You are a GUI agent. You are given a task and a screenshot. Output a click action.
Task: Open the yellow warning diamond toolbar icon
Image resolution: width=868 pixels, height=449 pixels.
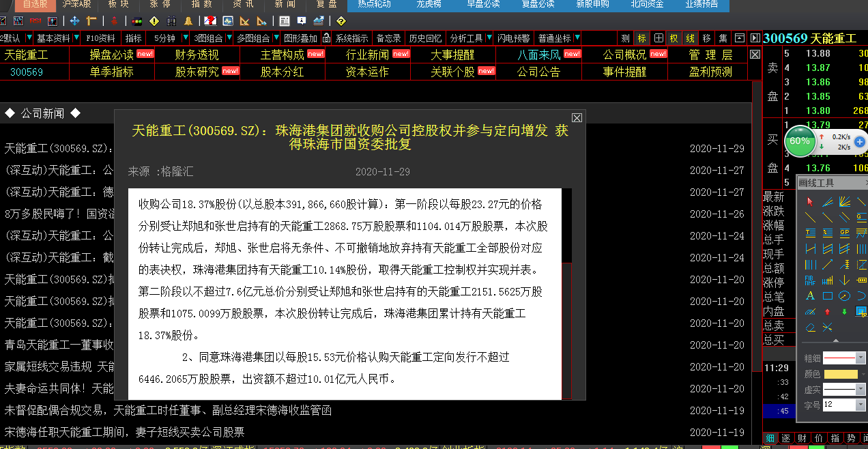pyautogui.click(x=154, y=21)
